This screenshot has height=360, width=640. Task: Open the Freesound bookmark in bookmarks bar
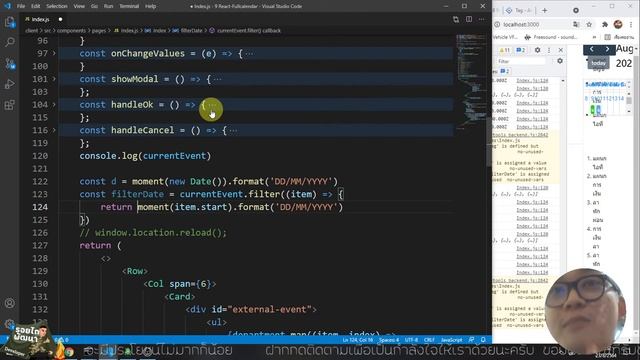[x=551, y=37]
